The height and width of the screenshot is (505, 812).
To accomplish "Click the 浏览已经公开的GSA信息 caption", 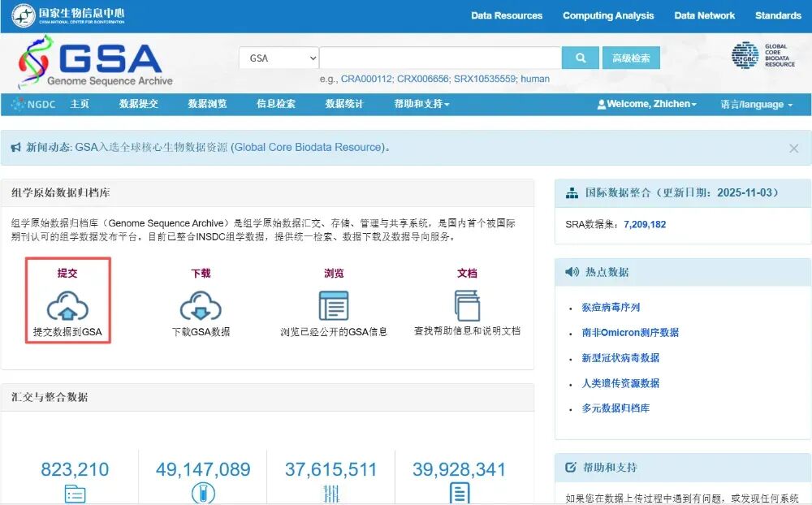I will pos(334,331).
